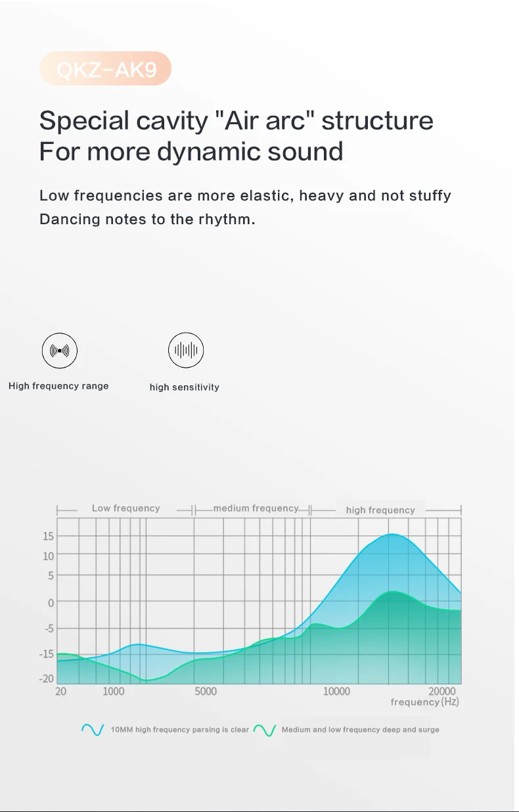Click the High frequency range speaker icon
The image size is (519, 812).
(x=60, y=350)
